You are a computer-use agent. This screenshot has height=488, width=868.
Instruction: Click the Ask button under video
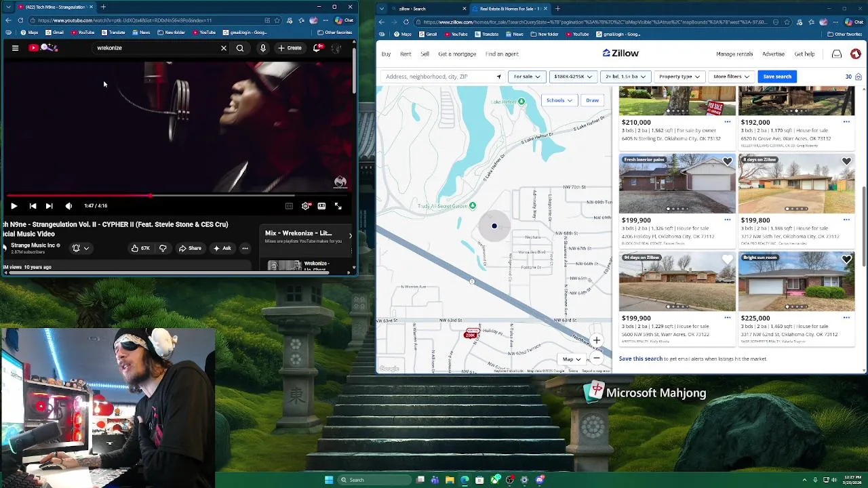pos(222,248)
